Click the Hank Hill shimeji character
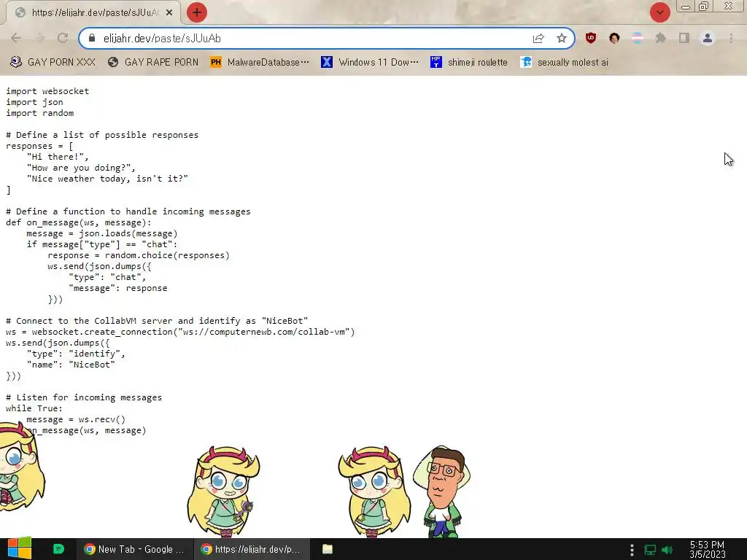This screenshot has width=747, height=560. (441, 491)
